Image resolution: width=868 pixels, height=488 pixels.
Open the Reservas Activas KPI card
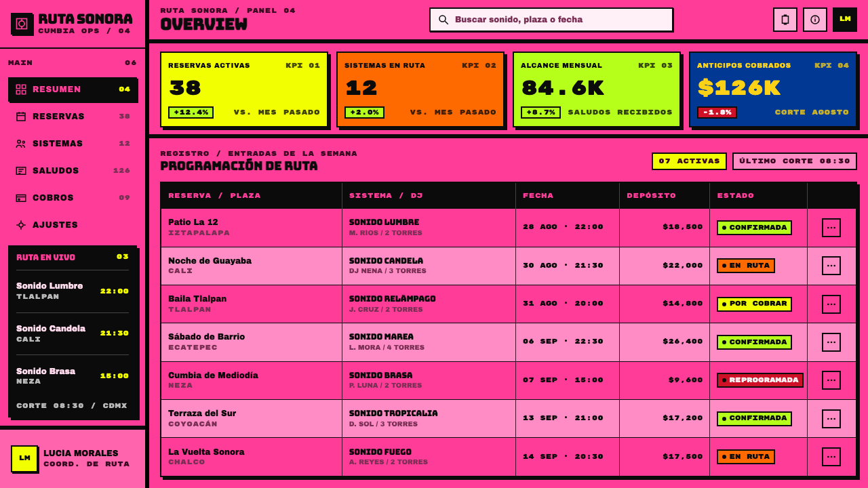tap(244, 89)
